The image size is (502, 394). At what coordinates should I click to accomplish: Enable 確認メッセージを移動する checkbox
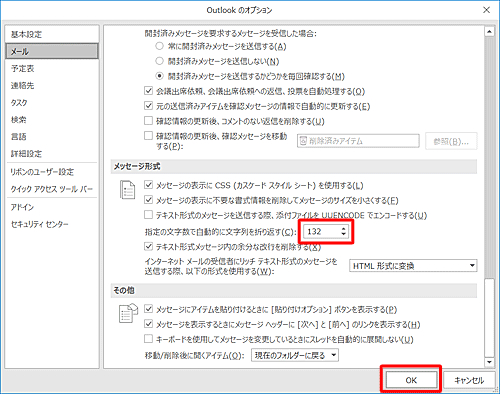click(x=148, y=136)
